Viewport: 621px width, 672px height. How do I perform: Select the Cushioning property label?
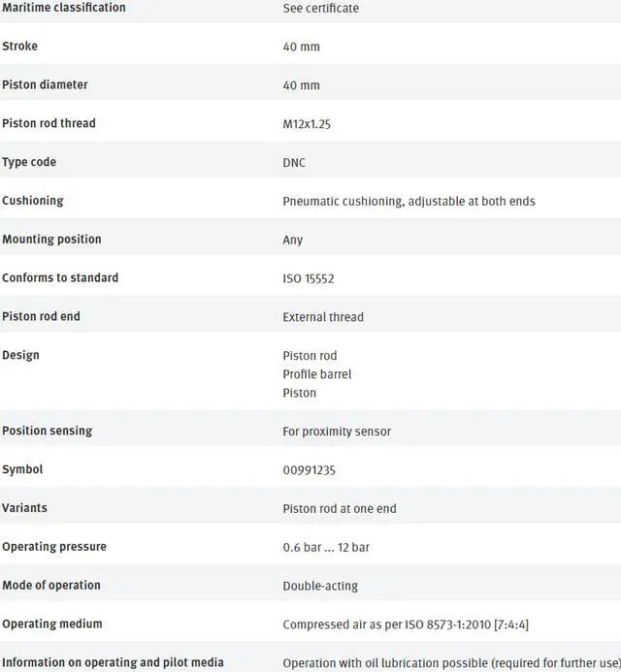click(x=33, y=201)
